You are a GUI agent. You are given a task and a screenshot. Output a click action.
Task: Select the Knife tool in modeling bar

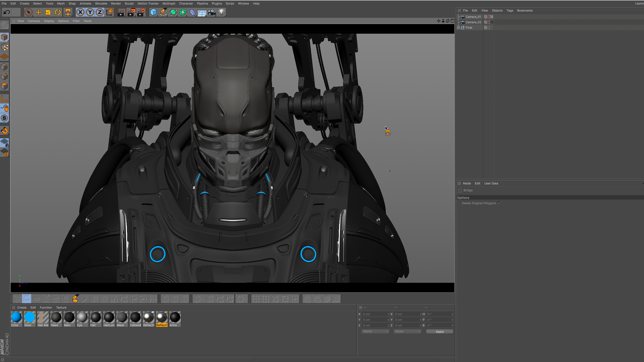click(85, 299)
